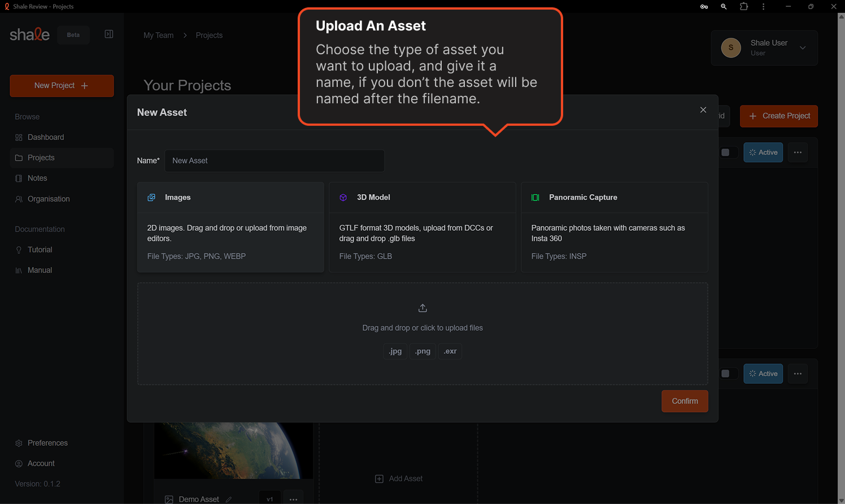Click the Notes book icon
The width and height of the screenshot is (845, 504).
tap(19, 178)
